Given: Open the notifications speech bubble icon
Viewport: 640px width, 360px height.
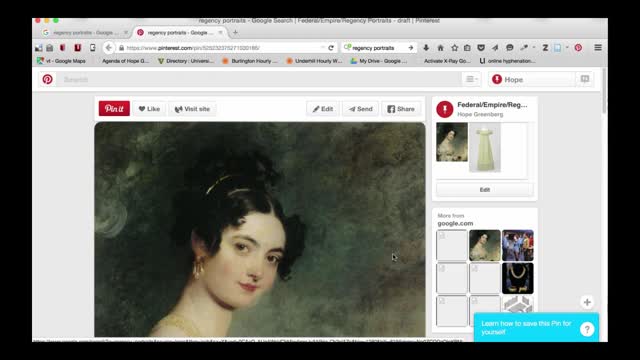Looking at the screenshot, I should pos(585,79).
